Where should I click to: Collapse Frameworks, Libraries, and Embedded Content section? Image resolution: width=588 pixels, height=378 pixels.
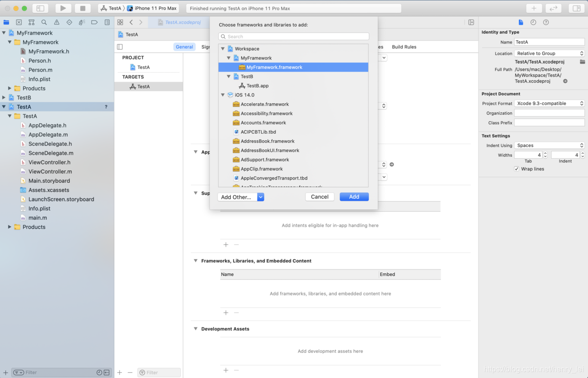195,261
